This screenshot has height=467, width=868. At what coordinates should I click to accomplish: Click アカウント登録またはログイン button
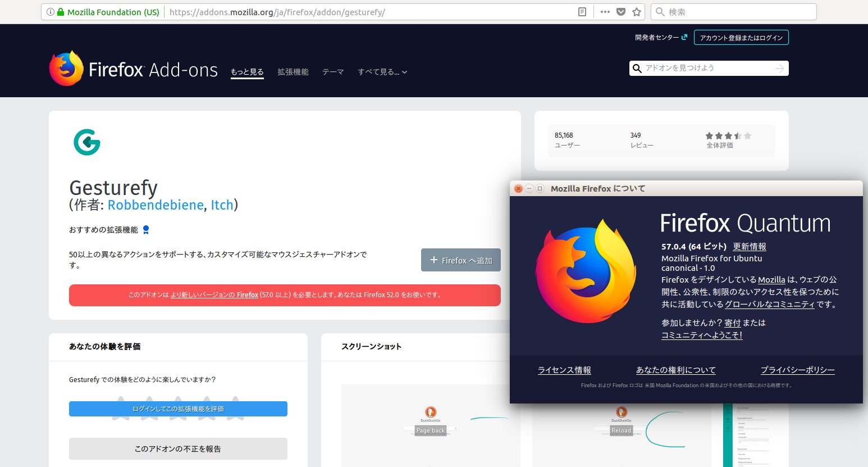[741, 38]
